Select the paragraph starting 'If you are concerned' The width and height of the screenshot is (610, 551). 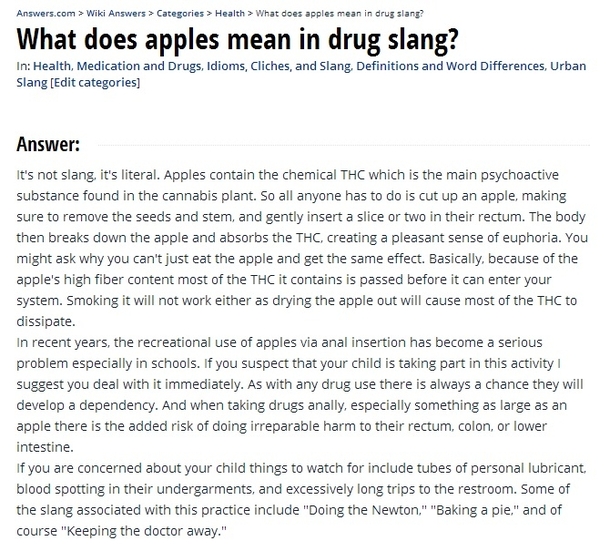click(301, 499)
